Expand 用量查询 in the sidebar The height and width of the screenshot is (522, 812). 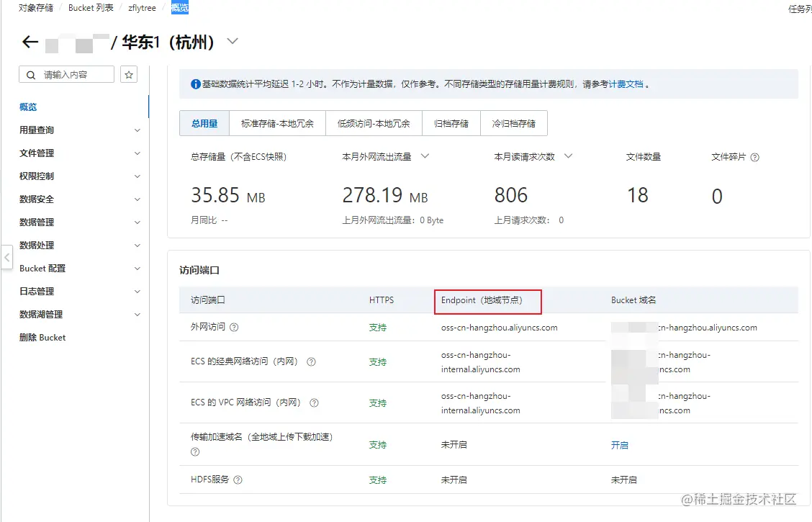point(137,130)
